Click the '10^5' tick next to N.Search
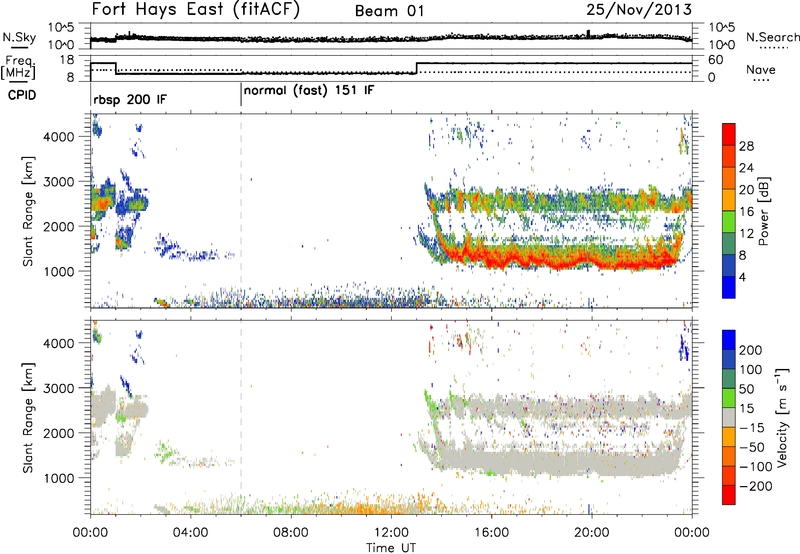 coord(722,28)
